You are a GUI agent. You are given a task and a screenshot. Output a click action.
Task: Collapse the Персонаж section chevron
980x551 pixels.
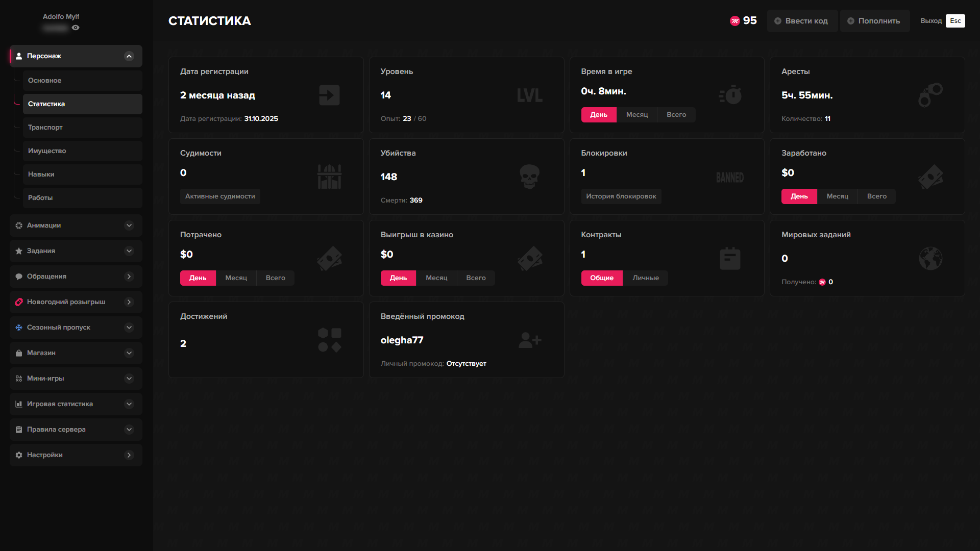tap(129, 56)
